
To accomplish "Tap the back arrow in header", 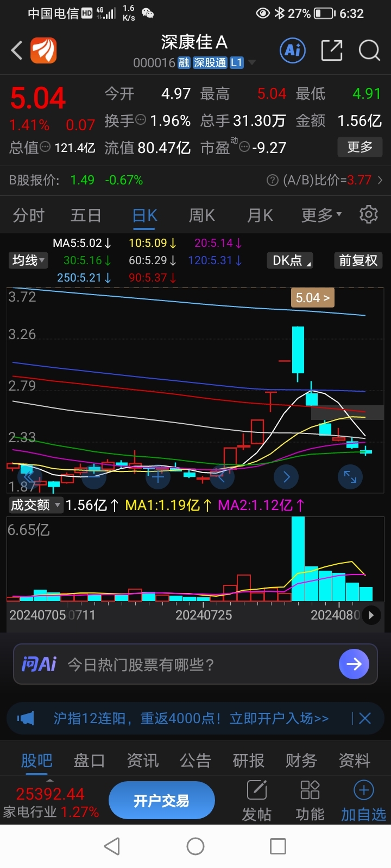I will 17,51.
